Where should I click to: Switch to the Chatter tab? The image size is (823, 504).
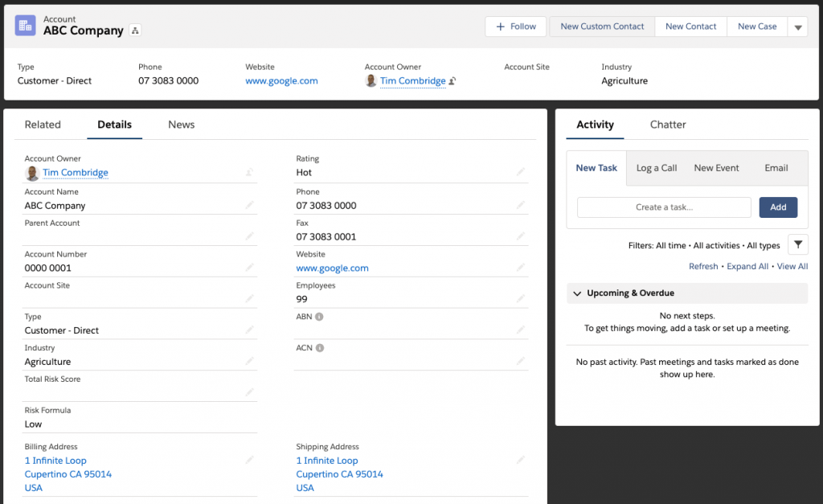[x=668, y=125]
